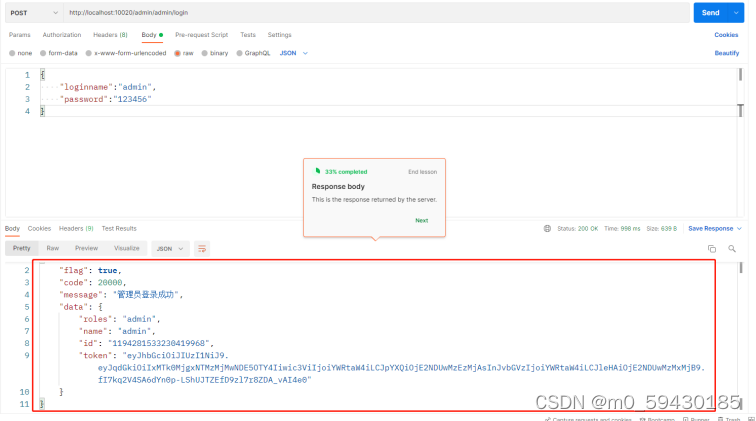The height and width of the screenshot is (421, 756).
Task: Switch response view to Pretty
Action: 22,248
